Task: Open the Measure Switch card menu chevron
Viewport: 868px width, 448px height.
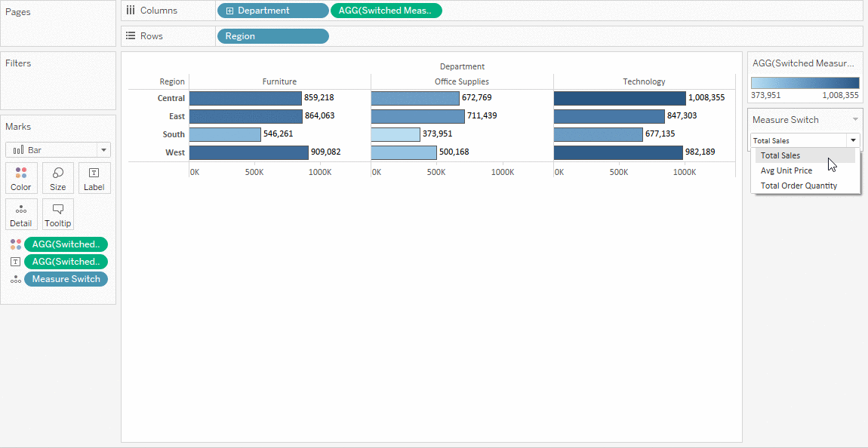Action: click(855, 119)
